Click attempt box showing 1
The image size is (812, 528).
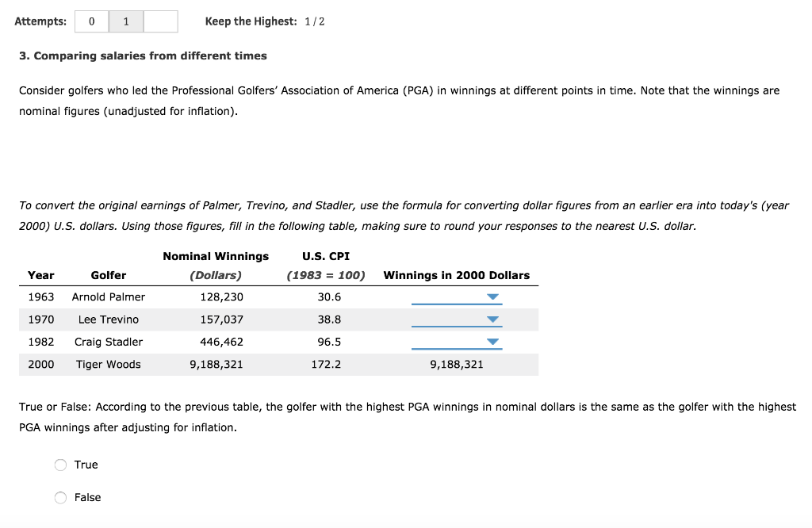(x=126, y=21)
